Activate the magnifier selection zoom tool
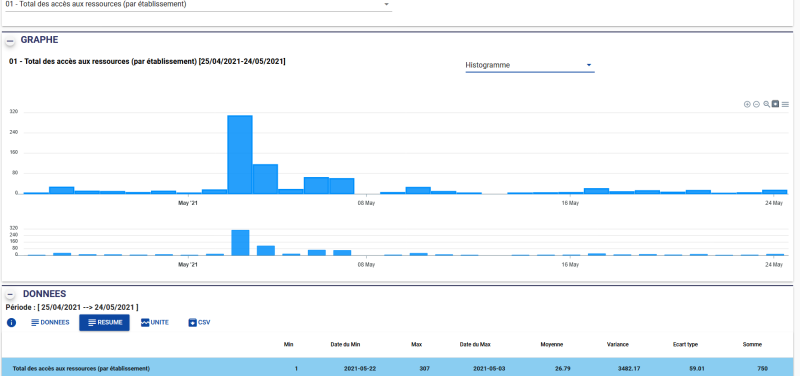 [766, 104]
